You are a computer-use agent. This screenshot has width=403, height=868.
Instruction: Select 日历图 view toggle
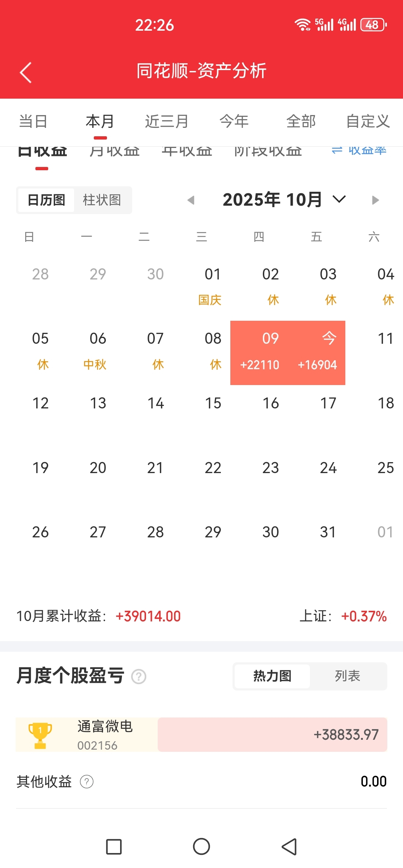(x=46, y=200)
